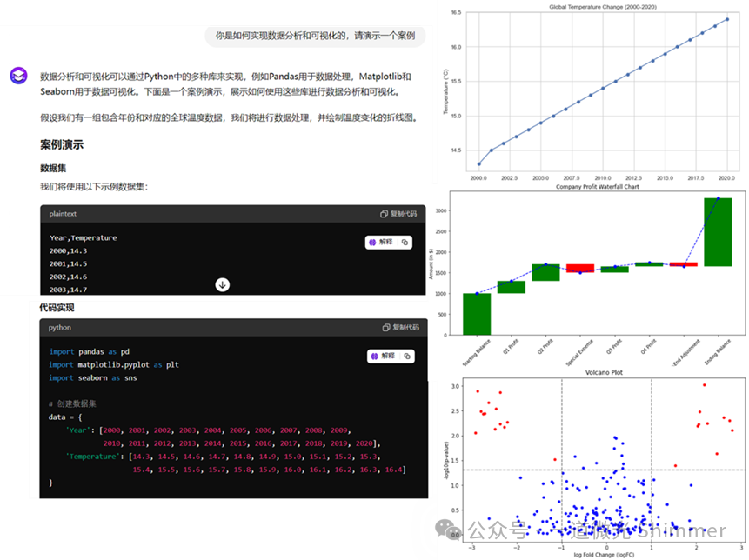
Task: Click the line import seaborn as sns
Action: (x=93, y=377)
